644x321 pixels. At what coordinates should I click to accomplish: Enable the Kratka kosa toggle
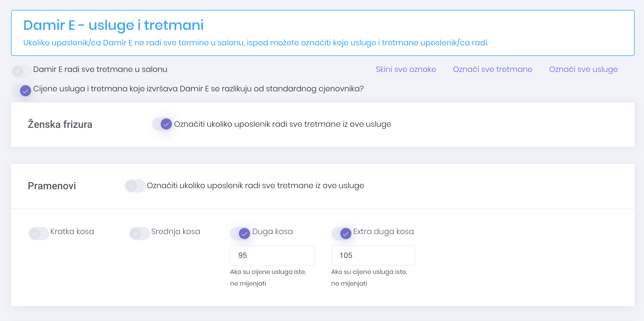click(x=39, y=234)
